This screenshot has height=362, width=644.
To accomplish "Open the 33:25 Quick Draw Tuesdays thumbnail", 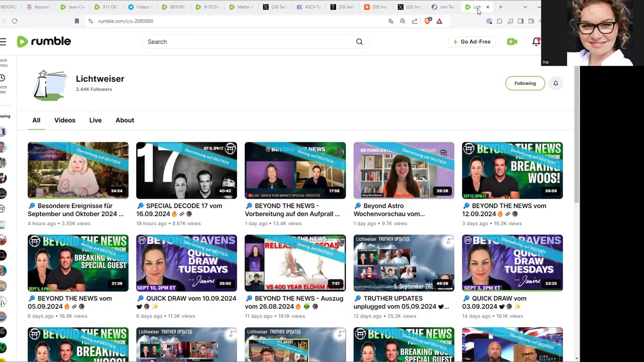I will point(513,263).
